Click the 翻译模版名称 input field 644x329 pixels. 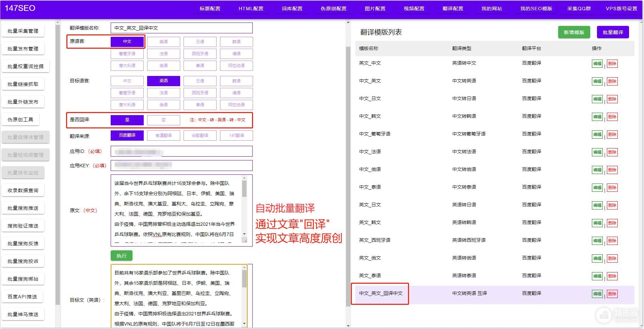pyautogui.click(x=182, y=28)
